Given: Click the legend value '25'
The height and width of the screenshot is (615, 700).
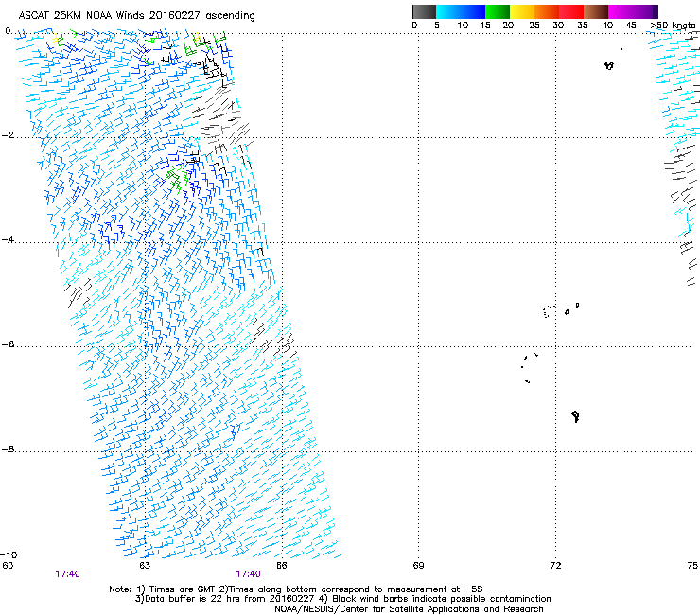Looking at the screenshot, I should click(x=534, y=26).
